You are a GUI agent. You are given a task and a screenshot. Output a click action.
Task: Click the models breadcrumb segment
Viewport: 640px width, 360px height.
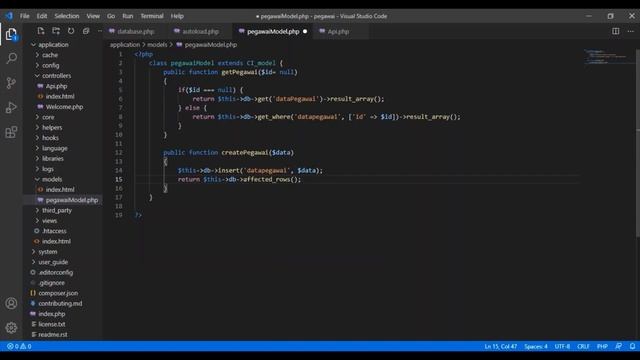(157, 45)
